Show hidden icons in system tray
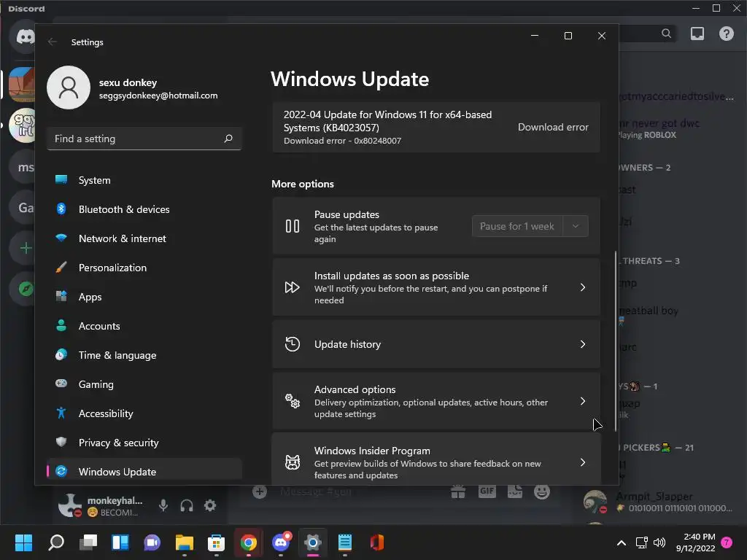The width and height of the screenshot is (747, 560). 622,542
